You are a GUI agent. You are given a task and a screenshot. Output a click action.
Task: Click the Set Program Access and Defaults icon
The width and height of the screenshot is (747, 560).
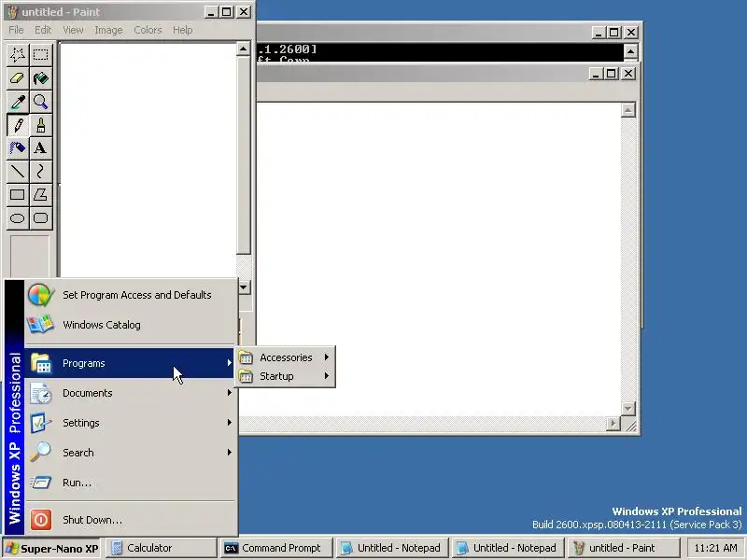pyautogui.click(x=40, y=295)
